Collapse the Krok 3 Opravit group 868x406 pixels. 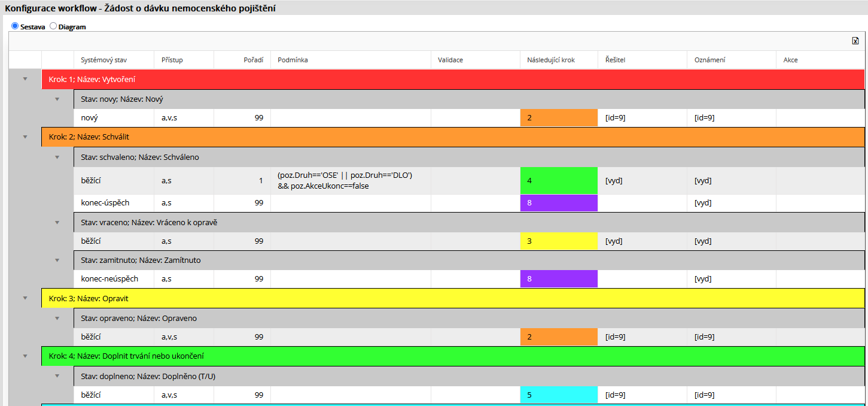click(25, 298)
